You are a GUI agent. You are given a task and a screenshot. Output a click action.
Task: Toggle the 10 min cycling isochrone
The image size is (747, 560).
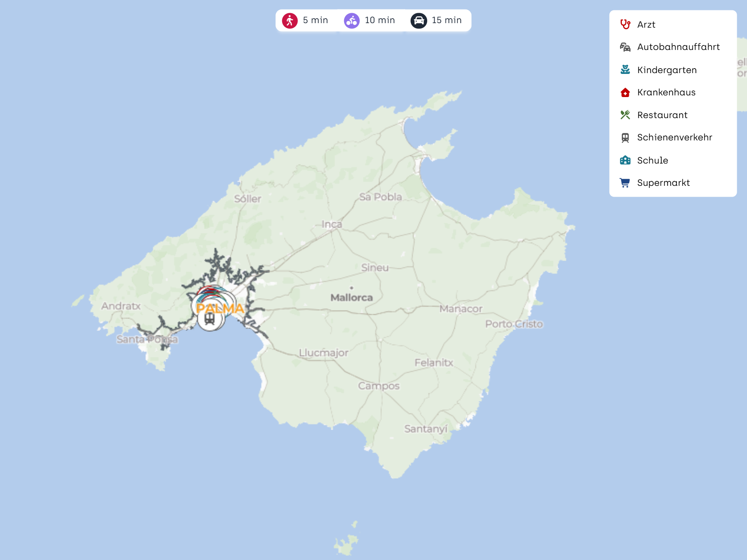[370, 20]
